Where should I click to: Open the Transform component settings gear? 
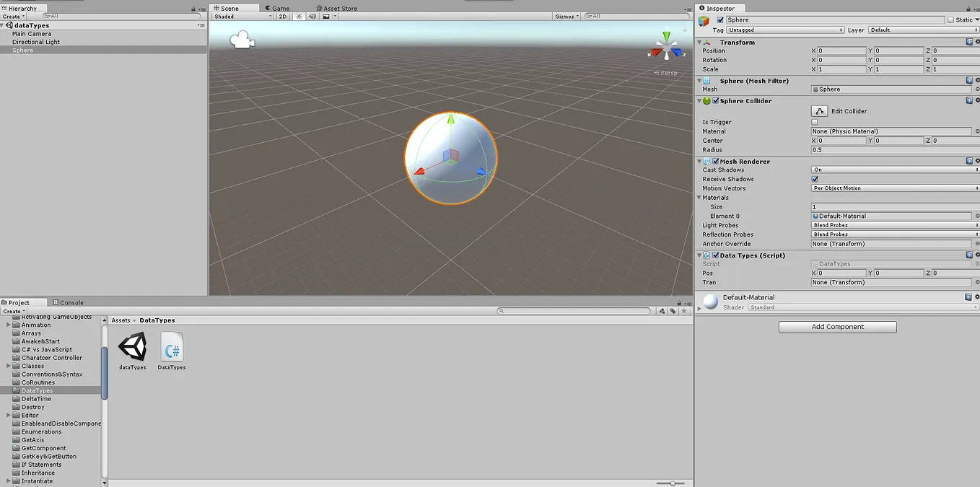[x=976, y=42]
